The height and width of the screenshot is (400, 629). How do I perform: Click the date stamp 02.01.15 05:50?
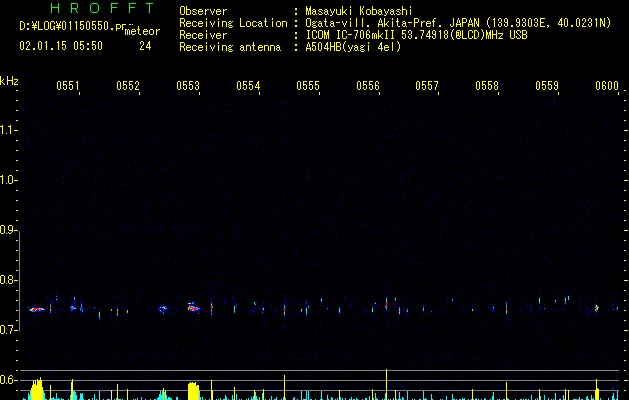click(x=61, y=46)
